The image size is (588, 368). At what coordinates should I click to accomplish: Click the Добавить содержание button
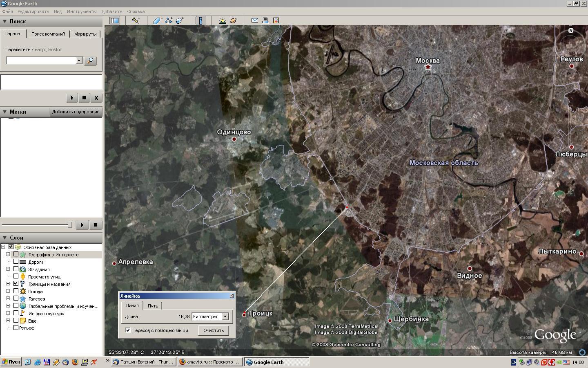point(76,112)
